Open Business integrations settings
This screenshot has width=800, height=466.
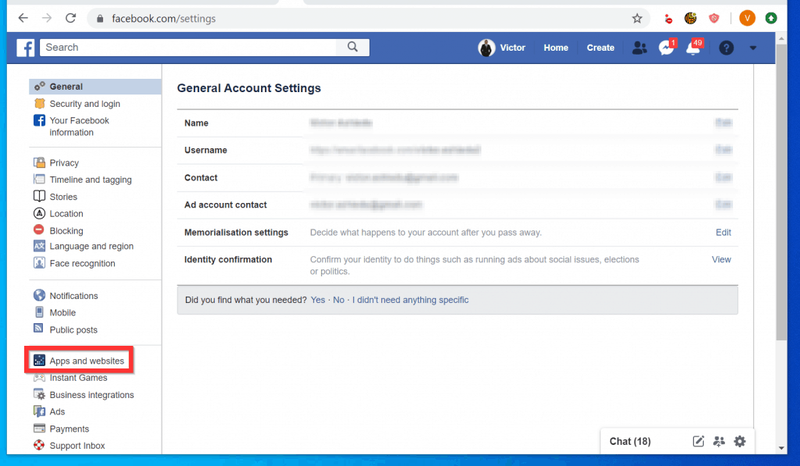[x=91, y=395]
